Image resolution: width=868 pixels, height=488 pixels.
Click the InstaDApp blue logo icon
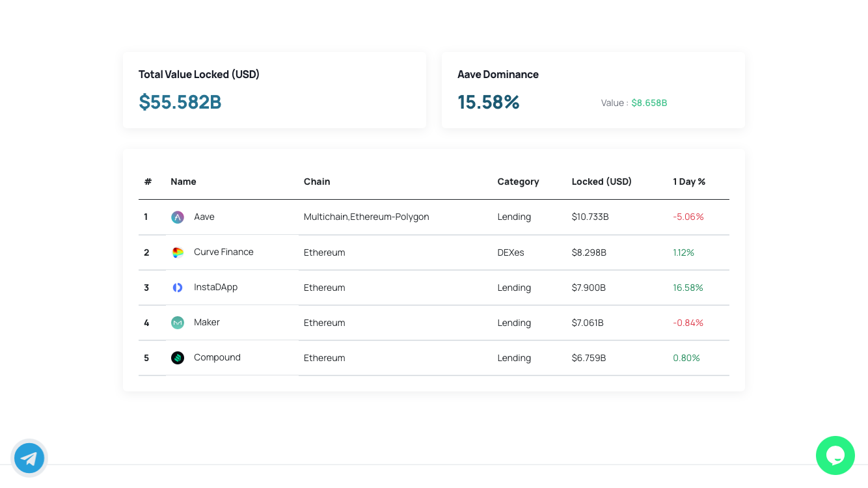tap(178, 288)
